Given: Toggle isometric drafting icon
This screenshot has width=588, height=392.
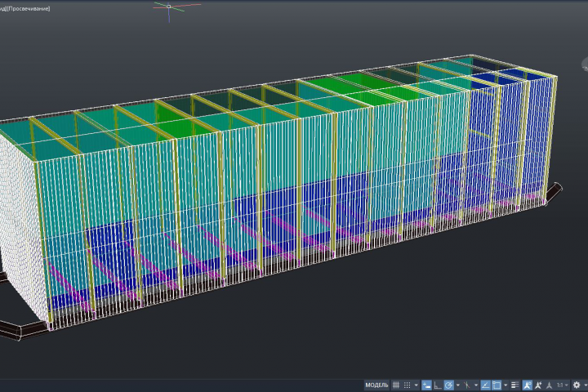Looking at the screenshot, I should (x=466, y=385).
